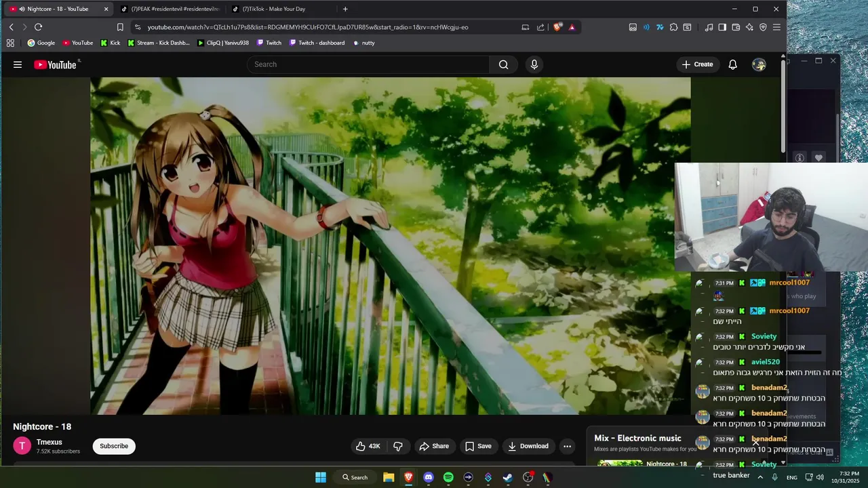Open Steam from the taskbar
The image size is (868, 488).
[507, 477]
